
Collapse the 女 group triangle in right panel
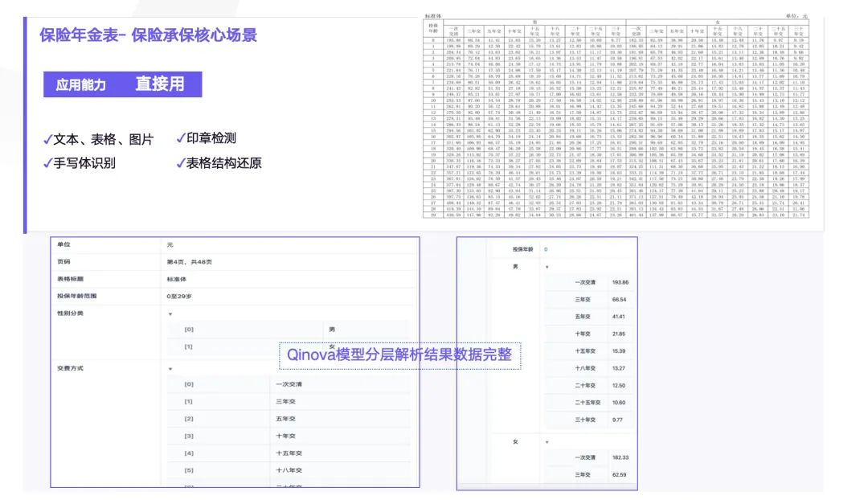click(x=547, y=442)
